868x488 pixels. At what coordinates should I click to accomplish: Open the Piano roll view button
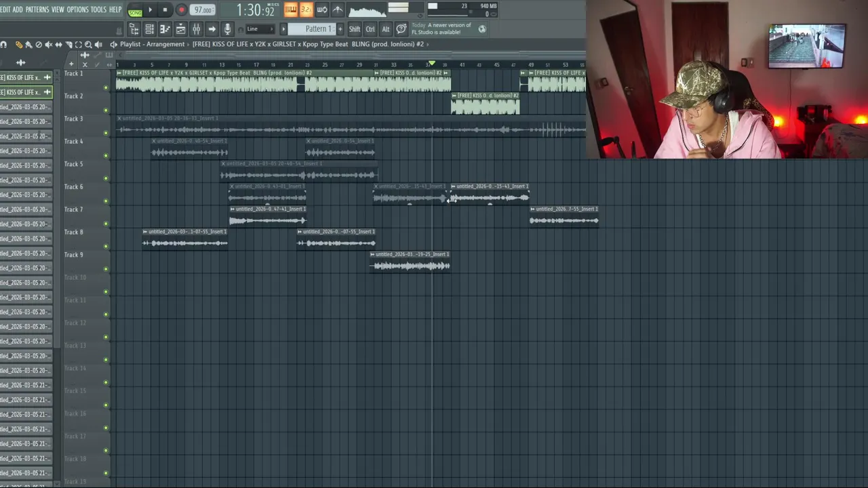pyautogui.click(x=165, y=28)
